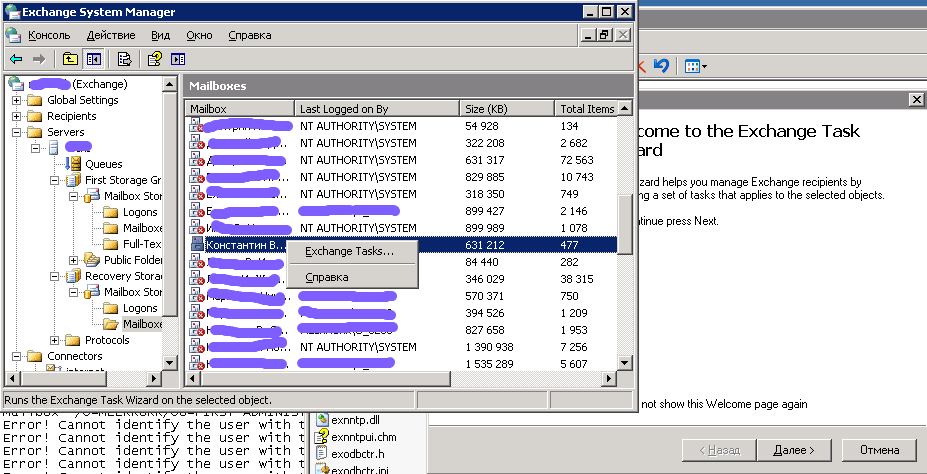Image resolution: width=927 pixels, height=474 pixels.
Task: Click the Отмена button
Action: [879, 450]
